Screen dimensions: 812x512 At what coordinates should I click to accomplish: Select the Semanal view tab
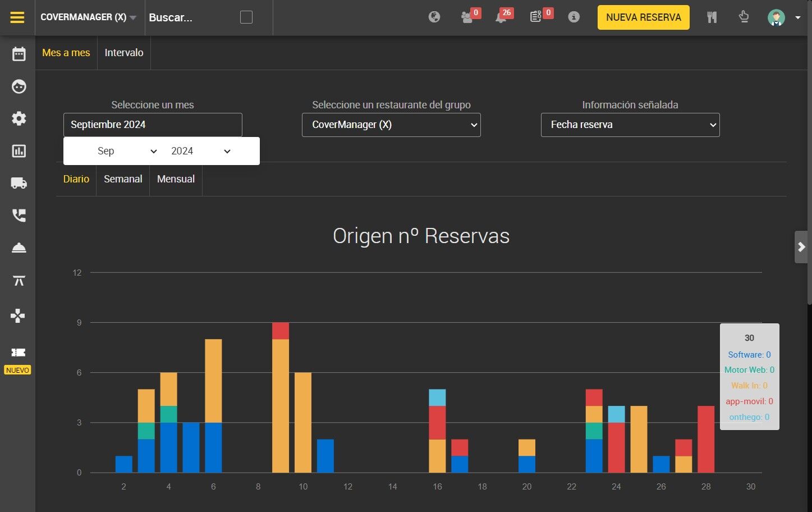(123, 179)
